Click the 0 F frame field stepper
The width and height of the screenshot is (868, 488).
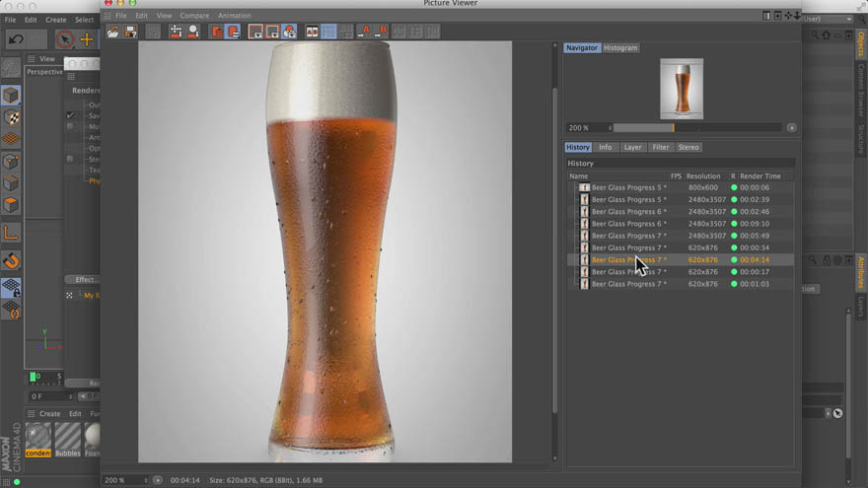70,396
